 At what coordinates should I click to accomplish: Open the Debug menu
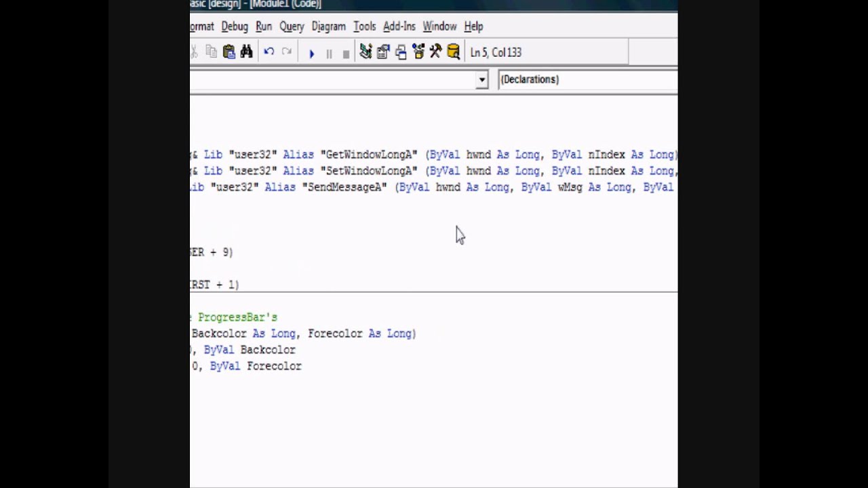[x=235, y=26]
